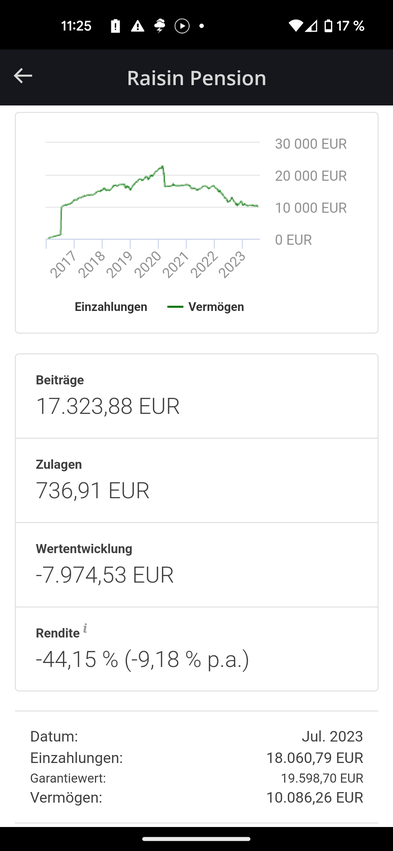
Task: Click the Rendite percentage value
Action: click(142, 660)
